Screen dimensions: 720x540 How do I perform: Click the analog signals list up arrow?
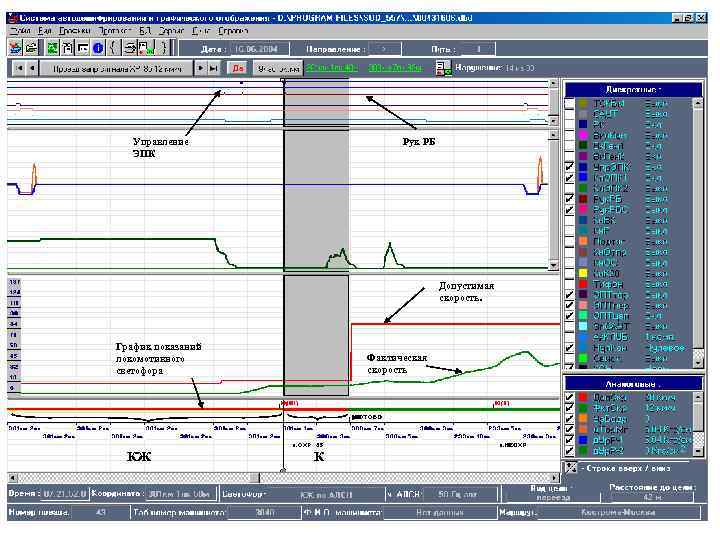698,396
